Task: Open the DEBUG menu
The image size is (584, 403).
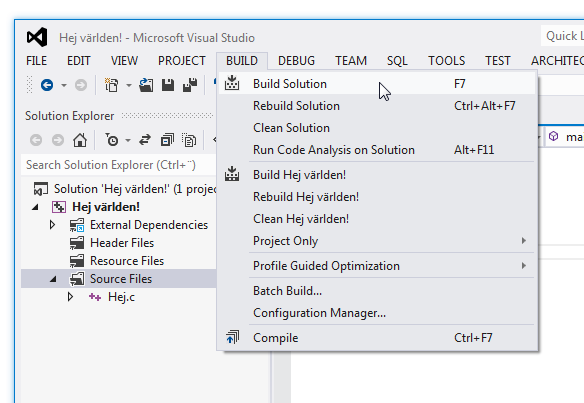Action: (x=296, y=61)
